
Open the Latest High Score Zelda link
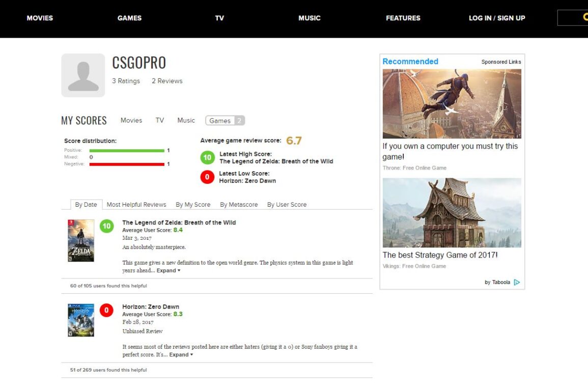point(276,161)
